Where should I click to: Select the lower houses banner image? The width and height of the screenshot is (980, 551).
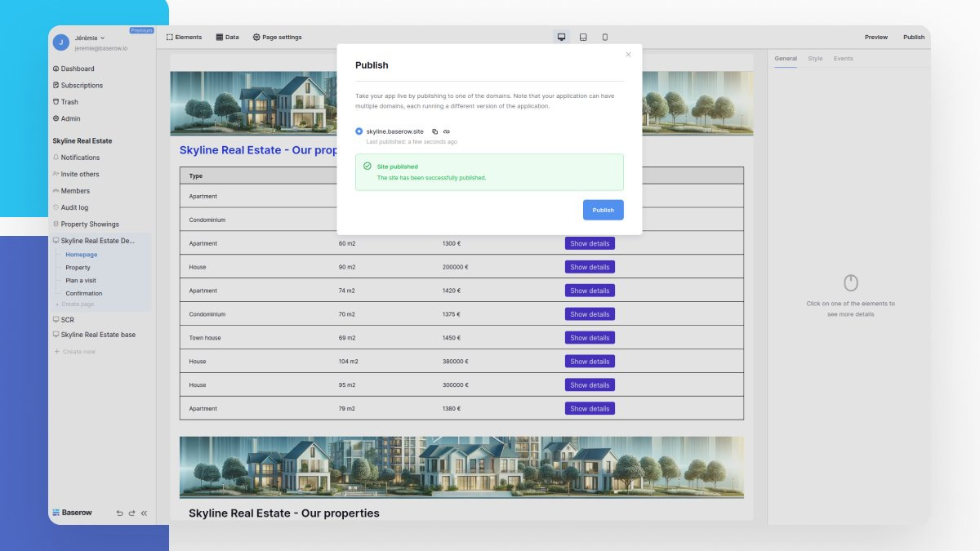461,467
